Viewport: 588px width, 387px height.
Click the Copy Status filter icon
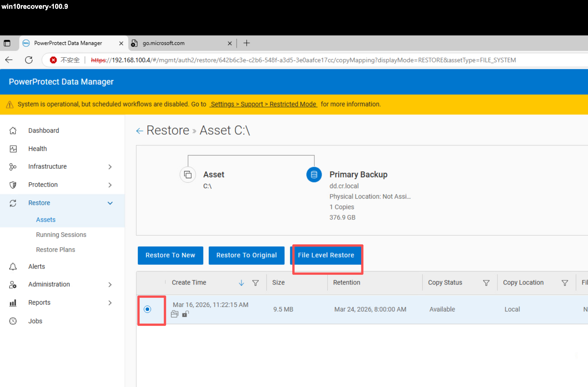coord(486,283)
